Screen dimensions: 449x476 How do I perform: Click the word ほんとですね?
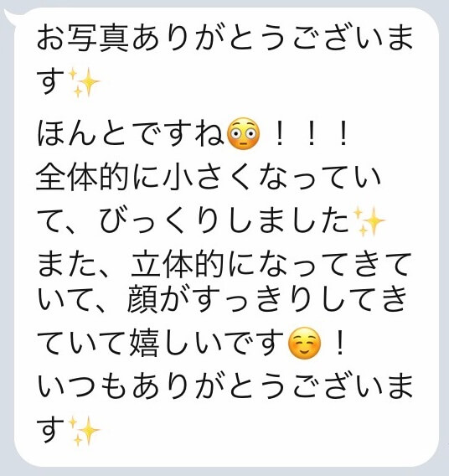click(x=131, y=133)
